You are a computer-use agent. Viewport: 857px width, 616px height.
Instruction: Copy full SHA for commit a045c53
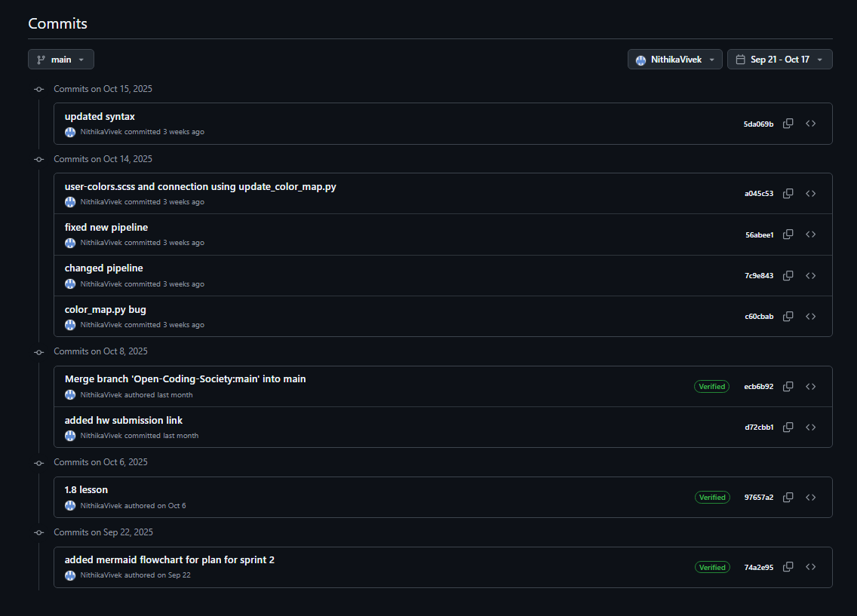click(788, 193)
